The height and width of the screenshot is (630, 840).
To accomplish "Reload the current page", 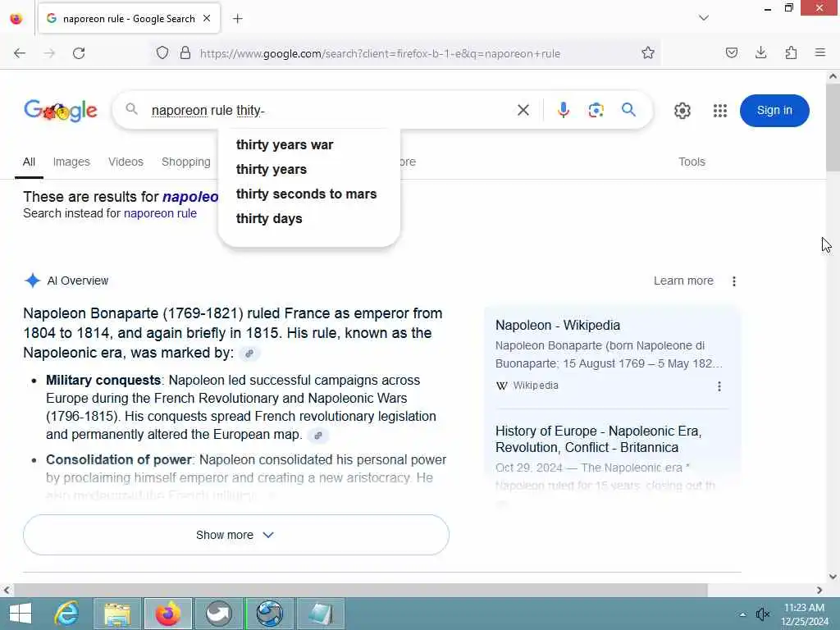I will pos(79,53).
